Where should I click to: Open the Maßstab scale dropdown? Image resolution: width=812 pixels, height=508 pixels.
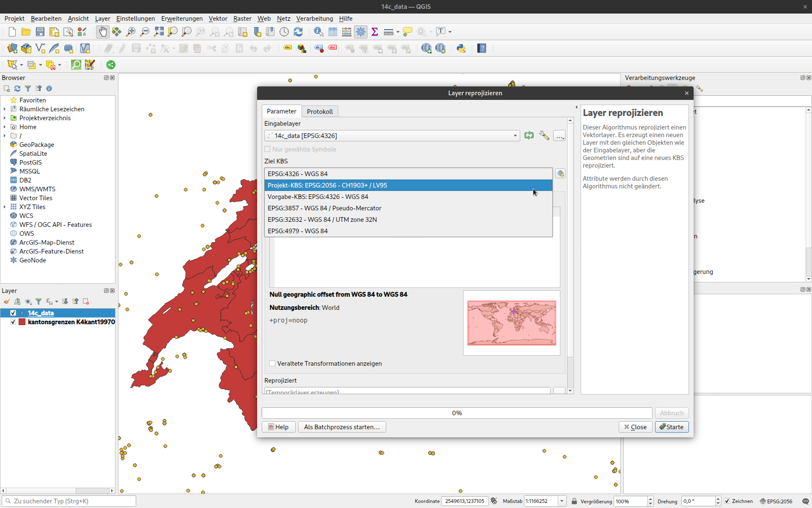point(562,501)
